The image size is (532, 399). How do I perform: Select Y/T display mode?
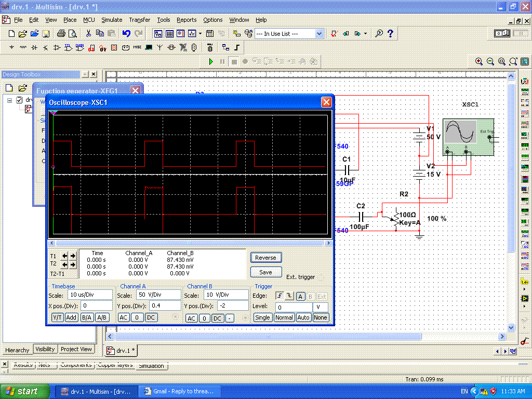[x=57, y=317]
